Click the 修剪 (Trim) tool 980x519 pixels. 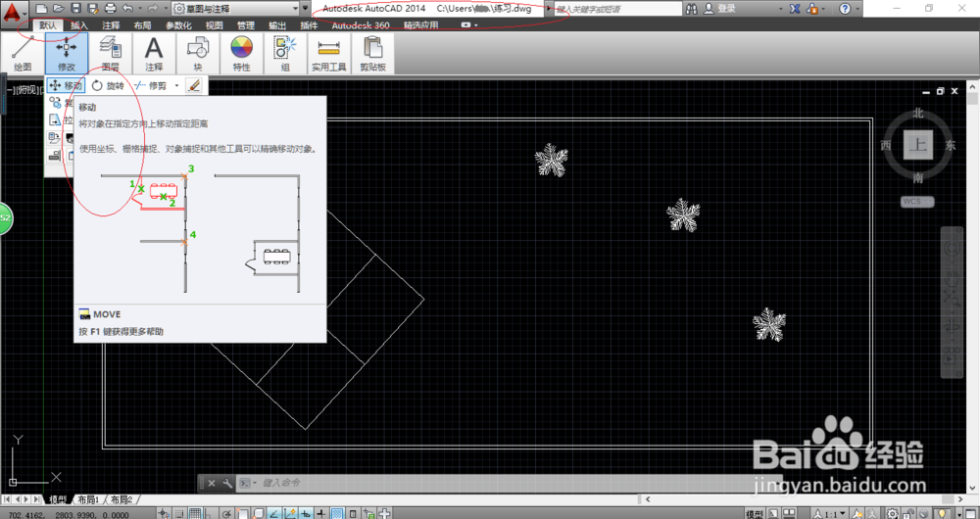[x=151, y=85]
